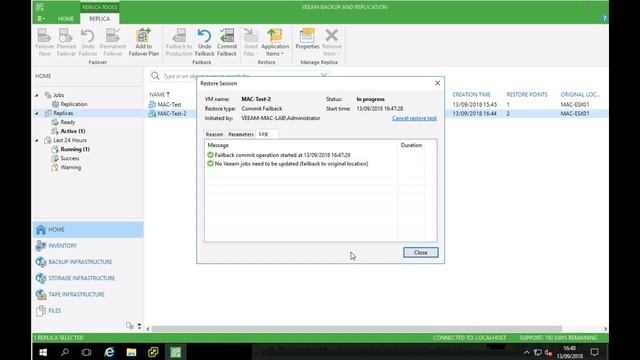This screenshot has width=640, height=360.
Task: Open the INVENTORY navigation pane
Action: click(x=88, y=246)
